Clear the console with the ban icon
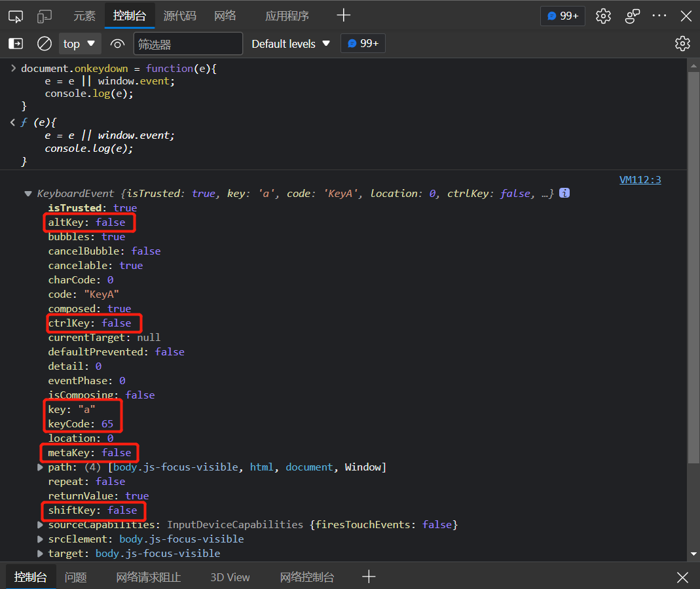Viewport: 700px width, 589px height. tap(44, 44)
